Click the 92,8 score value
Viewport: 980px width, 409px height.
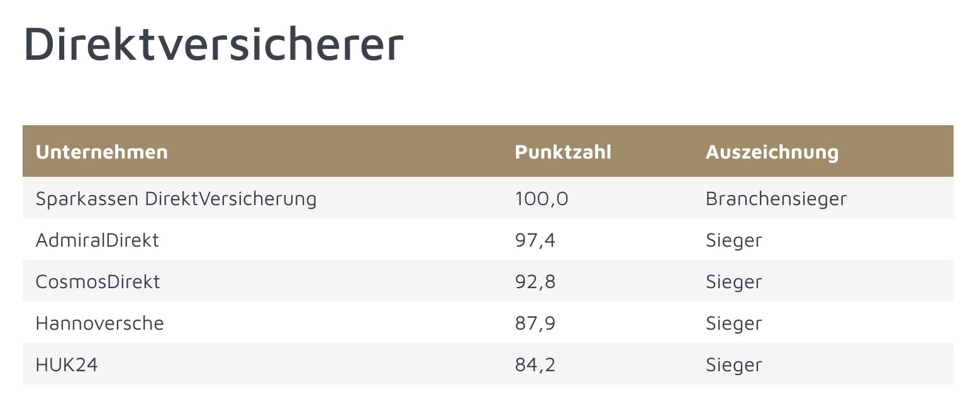(535, 281)
